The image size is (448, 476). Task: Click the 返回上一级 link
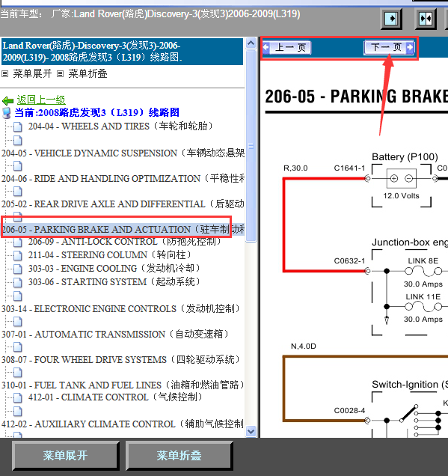point(41,100)
